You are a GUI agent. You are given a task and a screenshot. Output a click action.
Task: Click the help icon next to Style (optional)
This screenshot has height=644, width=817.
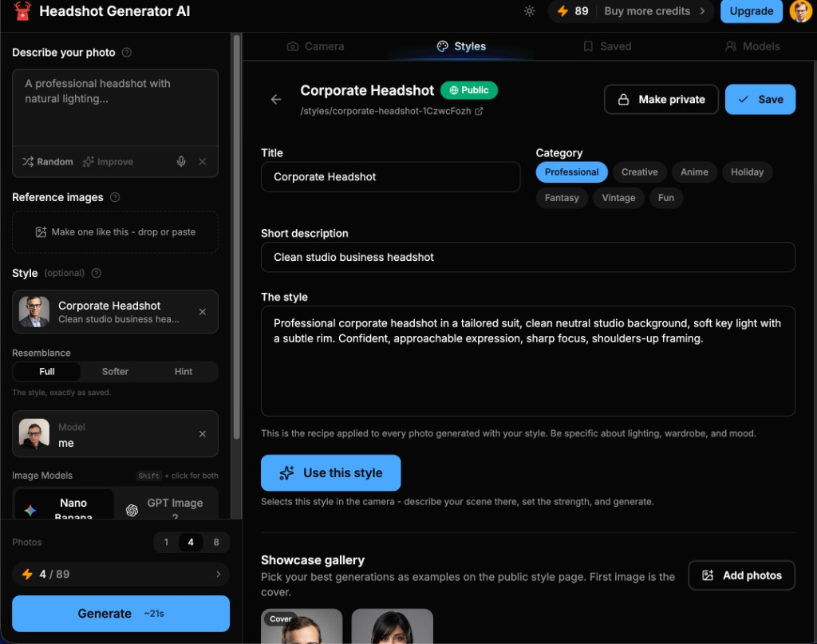coord(97,273)
